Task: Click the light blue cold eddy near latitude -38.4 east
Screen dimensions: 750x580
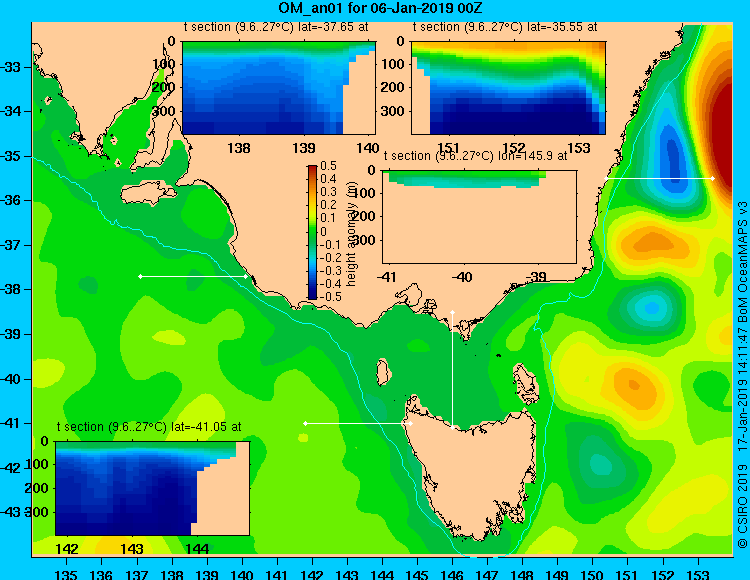Action: pos(652,306)
